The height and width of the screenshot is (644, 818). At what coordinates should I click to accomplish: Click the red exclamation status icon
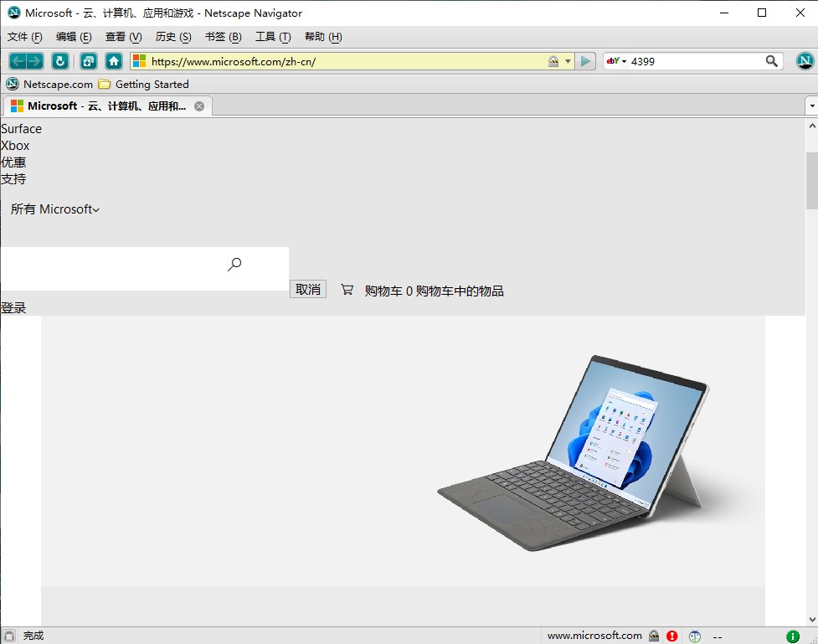[672, 636]
